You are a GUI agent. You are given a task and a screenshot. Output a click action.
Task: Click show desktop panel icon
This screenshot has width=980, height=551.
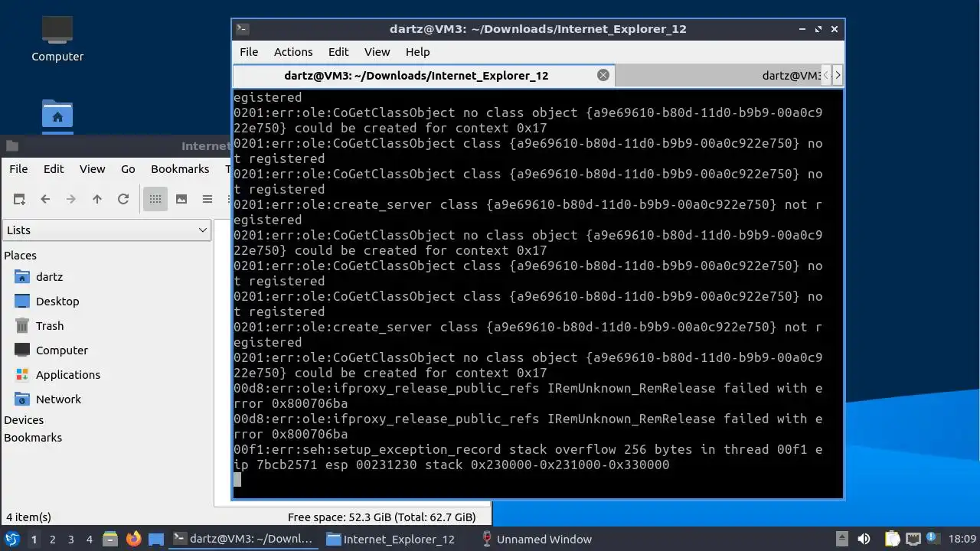[x=157, y=539]
